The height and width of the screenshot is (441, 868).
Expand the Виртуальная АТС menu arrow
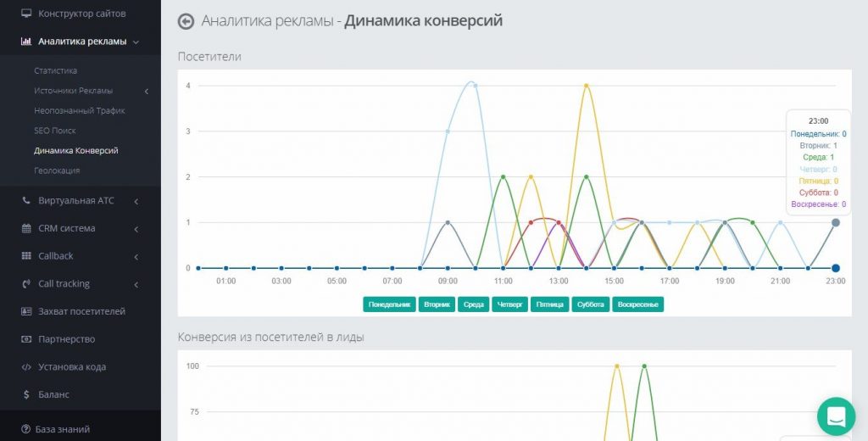[x=136, y=202]
